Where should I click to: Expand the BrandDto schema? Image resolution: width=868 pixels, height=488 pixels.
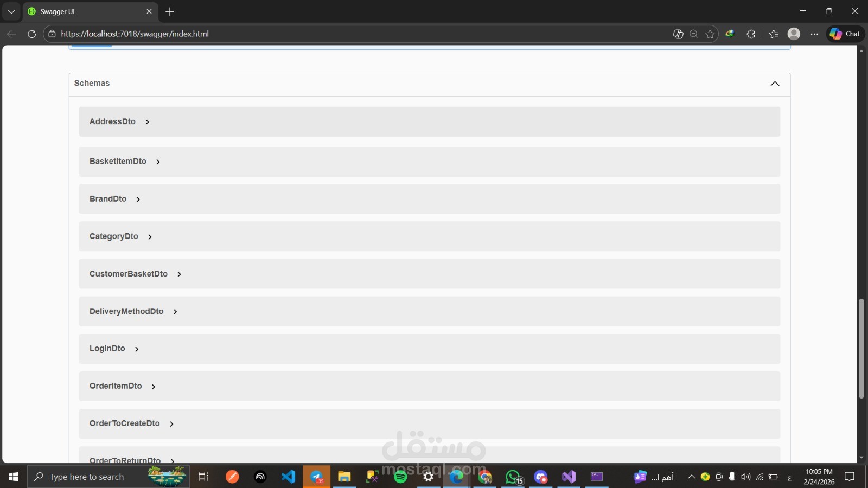click(430, 199)
